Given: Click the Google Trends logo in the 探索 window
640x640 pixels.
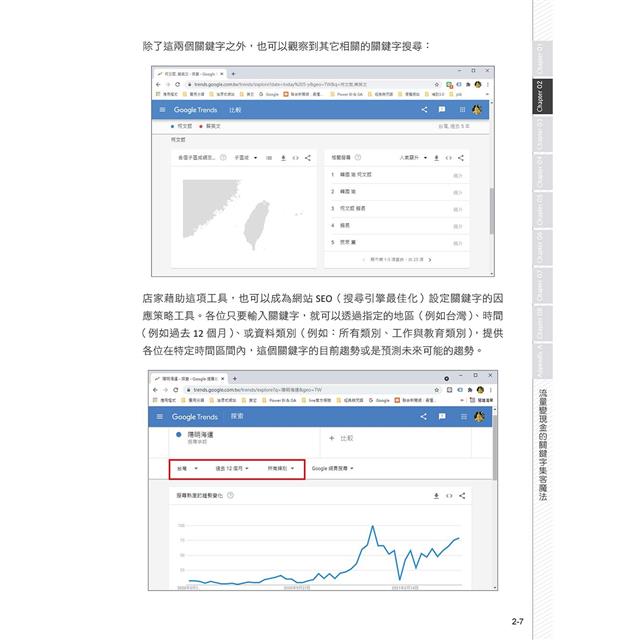Looking at the screenshot, I should (195, 417).
